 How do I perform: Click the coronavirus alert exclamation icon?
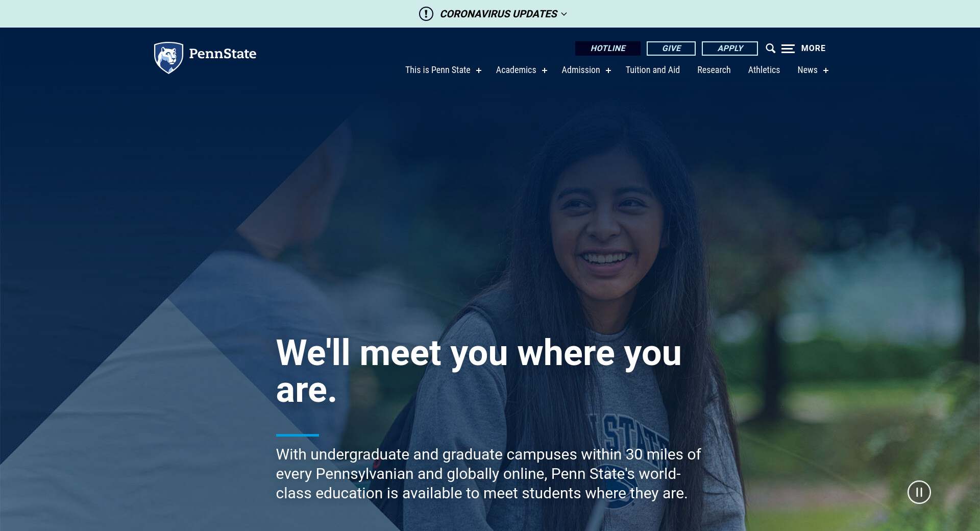tap(426, 14)
